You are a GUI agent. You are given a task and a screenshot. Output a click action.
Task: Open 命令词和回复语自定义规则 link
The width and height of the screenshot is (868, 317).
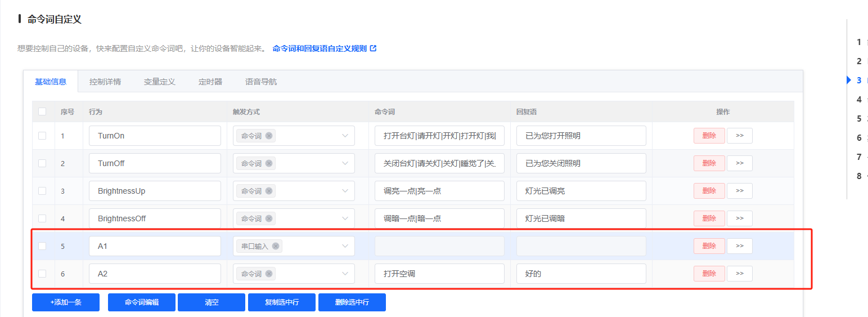320,48
